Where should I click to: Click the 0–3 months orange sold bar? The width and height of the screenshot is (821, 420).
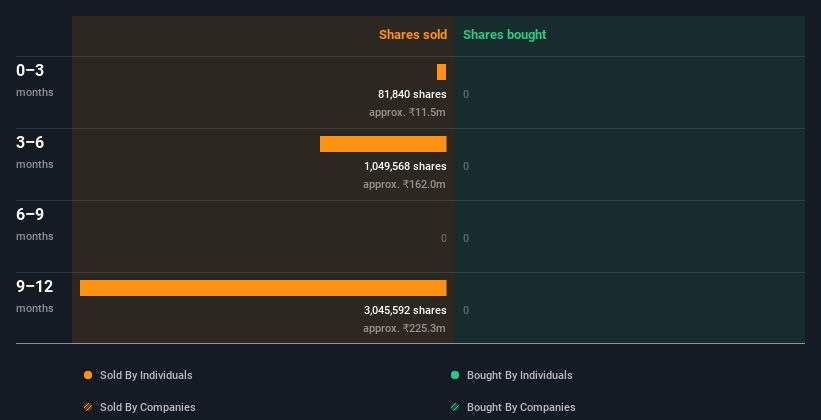(441, 72)
